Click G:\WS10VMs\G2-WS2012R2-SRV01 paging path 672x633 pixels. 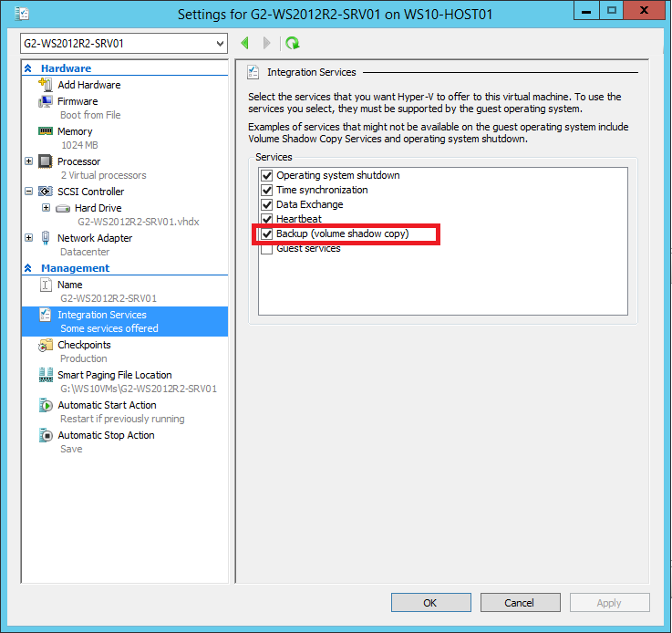tap(139, 389)
